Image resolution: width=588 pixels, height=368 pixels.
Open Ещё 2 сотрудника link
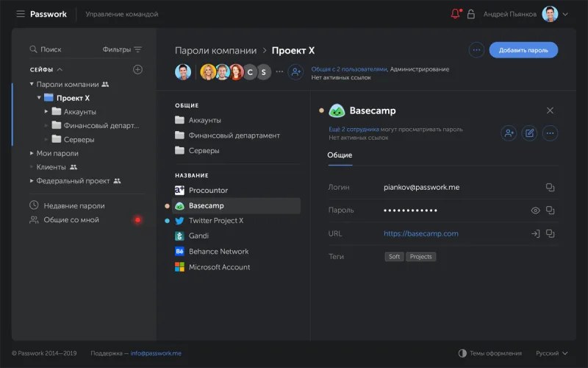pyautogui.click(x=354, y=130)
